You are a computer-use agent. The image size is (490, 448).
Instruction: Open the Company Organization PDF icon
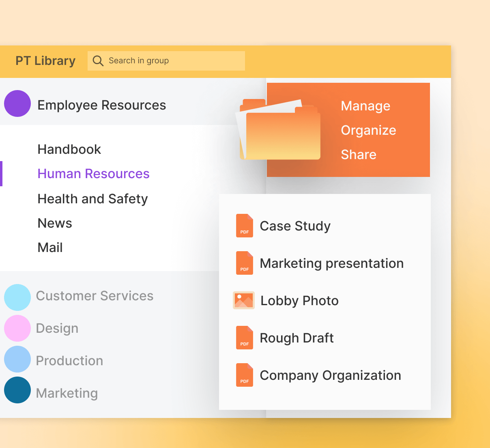click(x=244, y=375)
